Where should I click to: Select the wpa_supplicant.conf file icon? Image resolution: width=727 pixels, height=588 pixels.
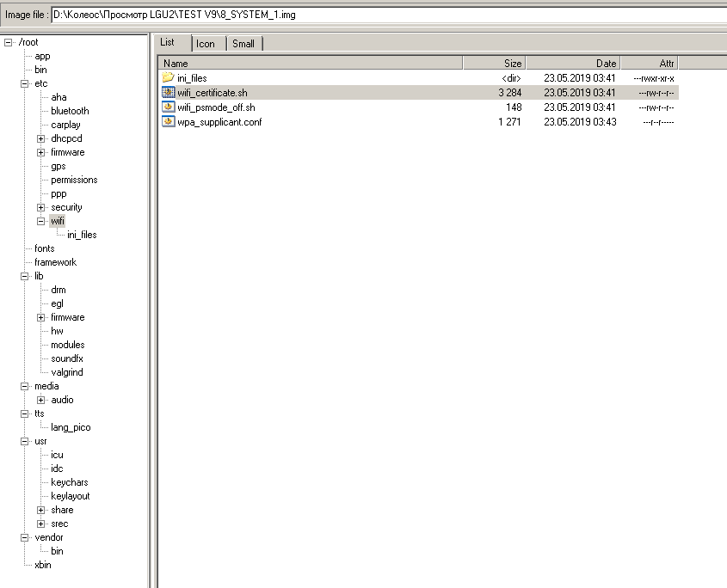(x=168, y=121)
